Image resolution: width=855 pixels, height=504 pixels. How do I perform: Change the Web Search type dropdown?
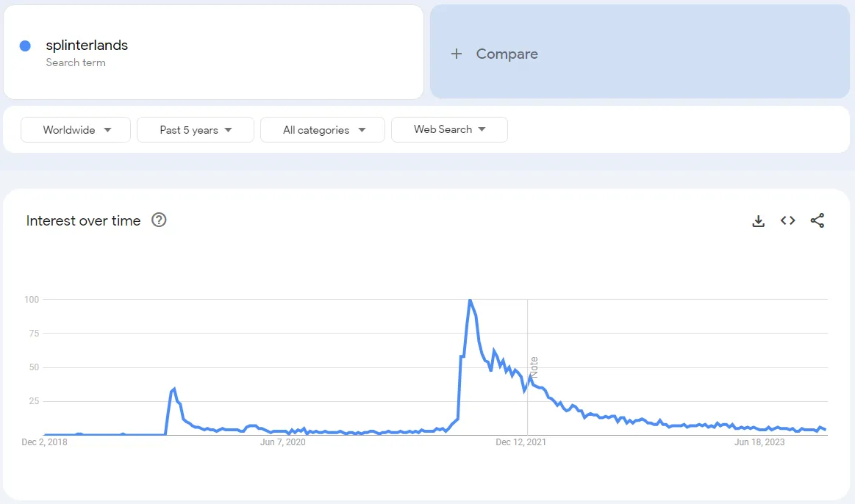point(449,130)
